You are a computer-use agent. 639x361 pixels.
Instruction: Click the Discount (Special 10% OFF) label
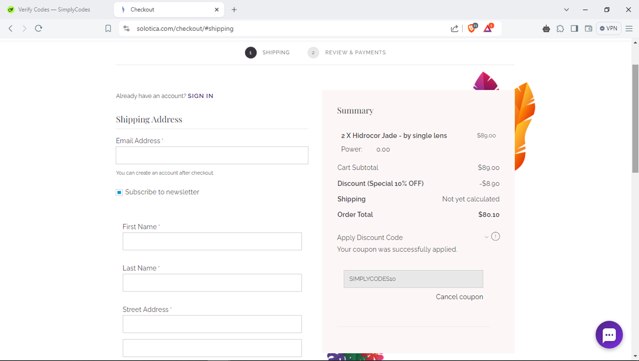pos(380,184)
